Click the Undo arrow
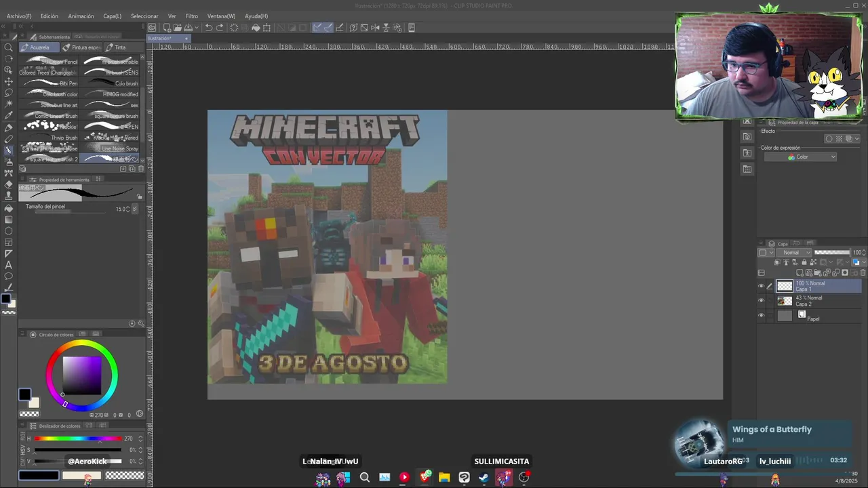This screenshot has height=488, width=868. click(209, 28)
